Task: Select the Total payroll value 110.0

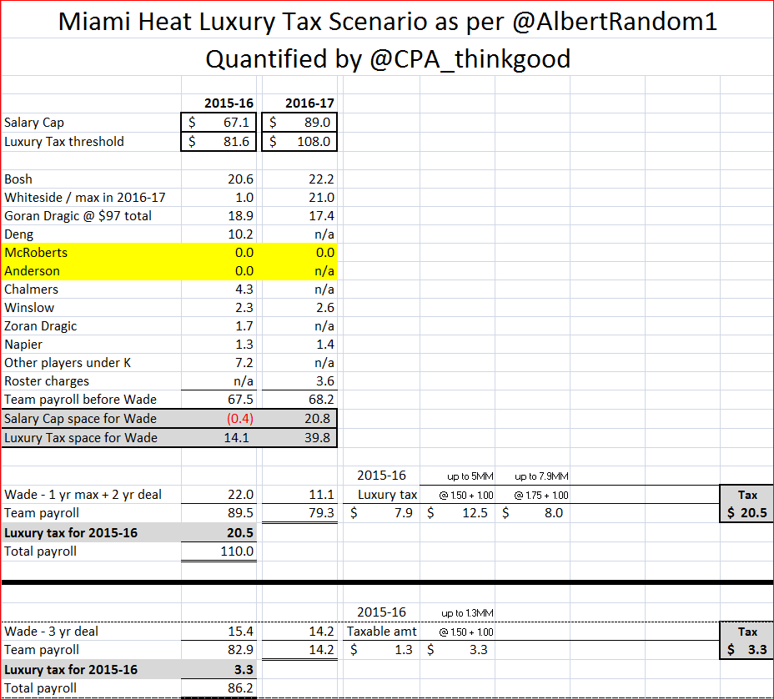Action: click(x=237, y=551)
